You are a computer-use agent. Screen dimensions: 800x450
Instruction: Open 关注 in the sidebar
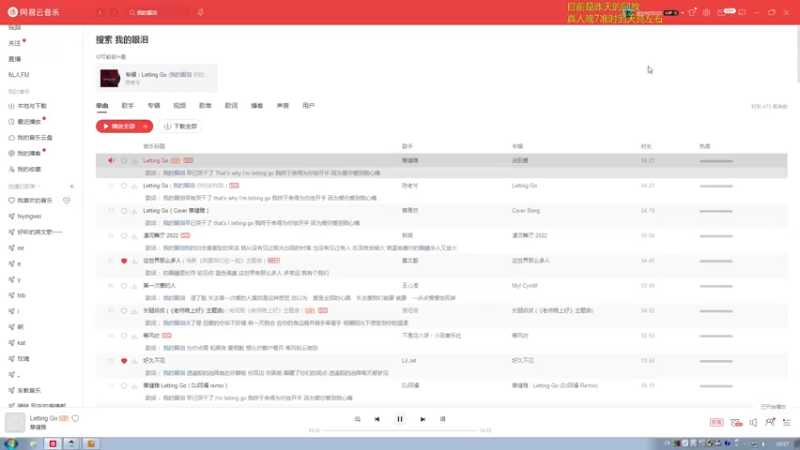pos(15,43)
